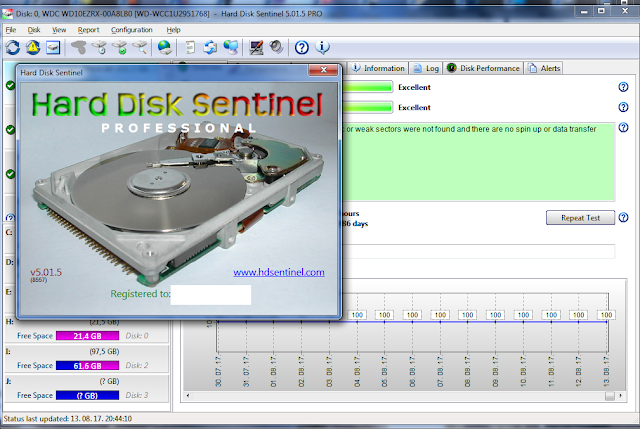Click the 30.07.17 date on chart axis
The height and width of the screenshot is (429, 640).
[x=218, y=371]
